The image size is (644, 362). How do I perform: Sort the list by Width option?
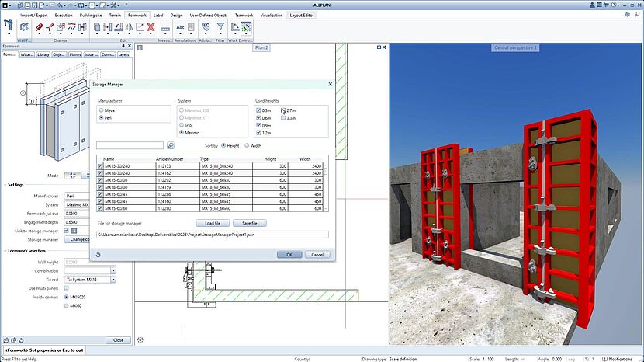(x=248, y=145)
